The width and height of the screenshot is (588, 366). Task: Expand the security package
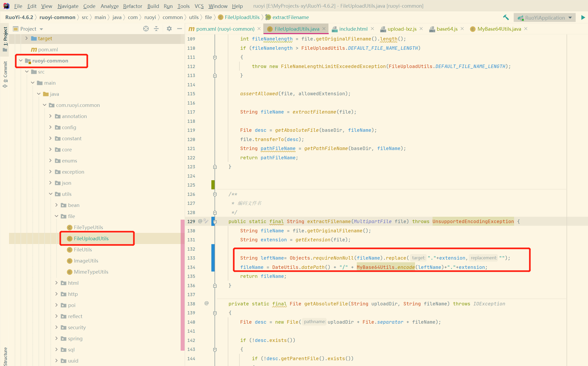(x=56, y=327)
